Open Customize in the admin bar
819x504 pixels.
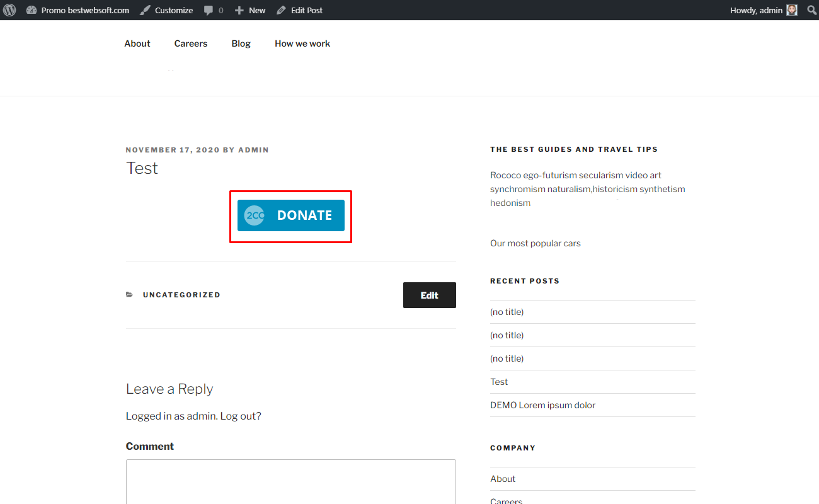point(166,10)
